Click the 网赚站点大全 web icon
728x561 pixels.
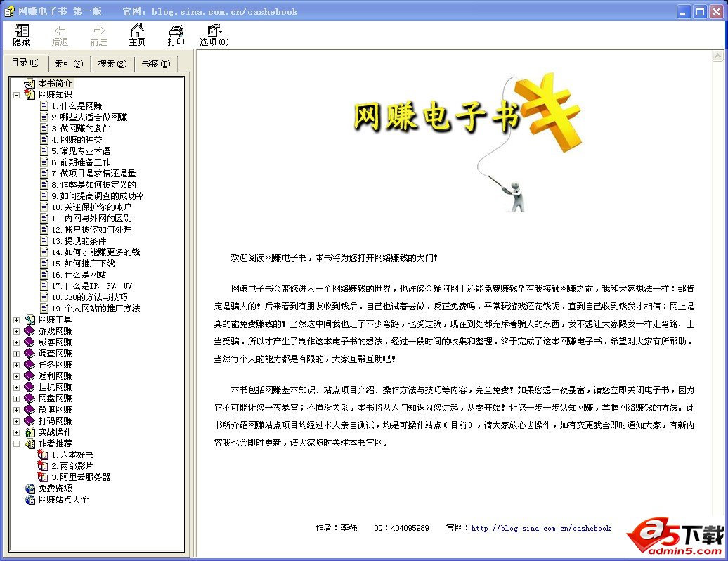click(30, 499)
